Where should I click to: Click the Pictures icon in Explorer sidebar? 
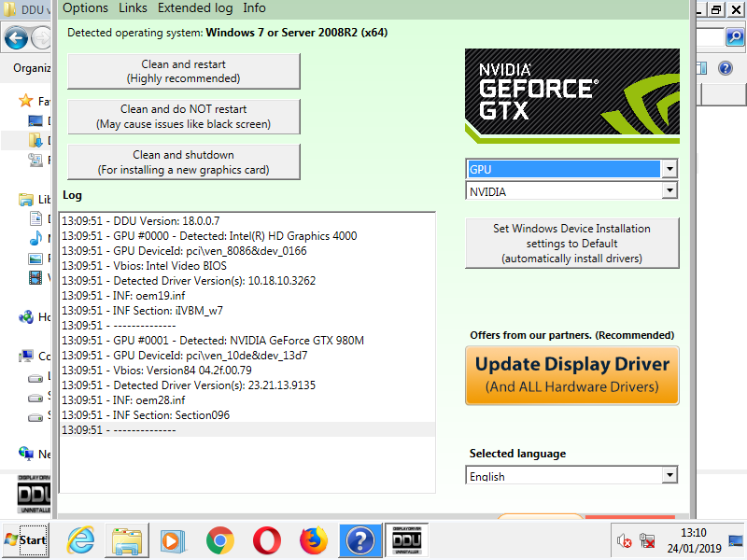pyautogui.click(x=35, y=259)
